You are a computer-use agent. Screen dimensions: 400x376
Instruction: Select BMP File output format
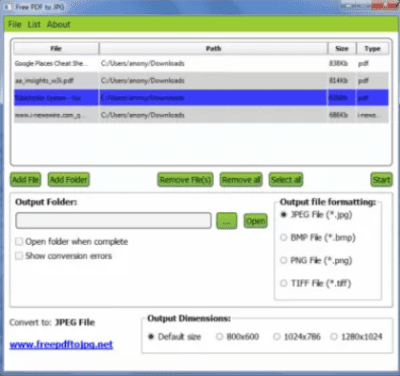tap(284, 237)
